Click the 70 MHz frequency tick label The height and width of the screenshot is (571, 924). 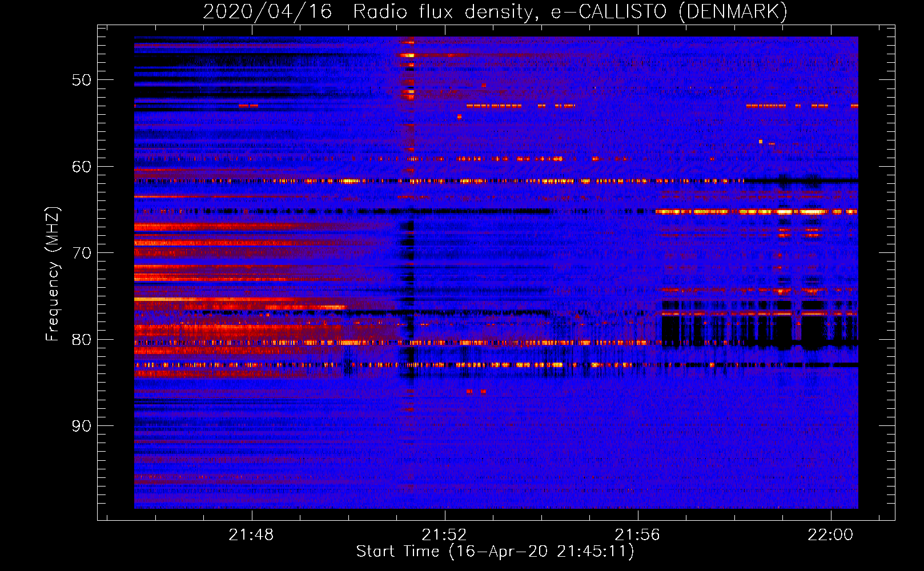pyautogui.click(x=82, y=253)
